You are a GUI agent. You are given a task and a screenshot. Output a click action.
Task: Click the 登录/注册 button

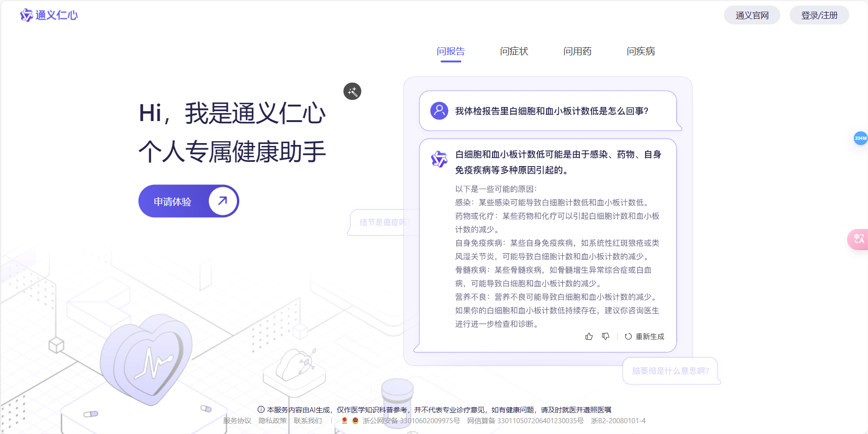tap(819, 15)
